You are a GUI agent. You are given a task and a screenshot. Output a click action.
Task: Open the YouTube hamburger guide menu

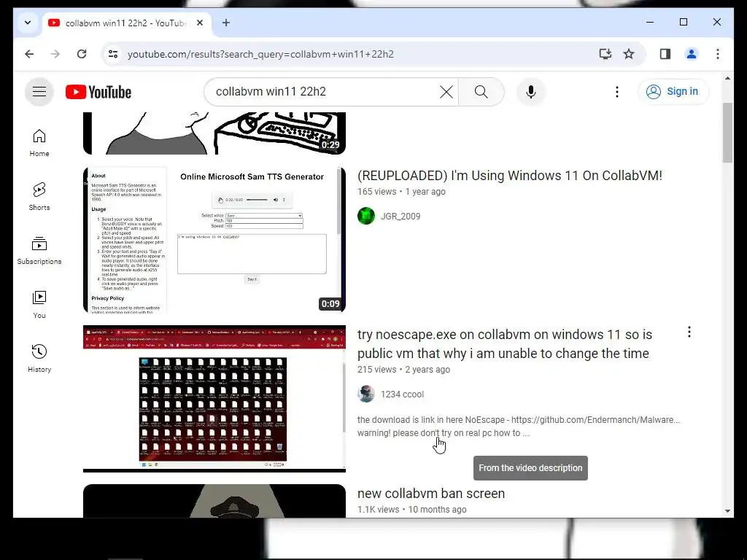(39, 91)
